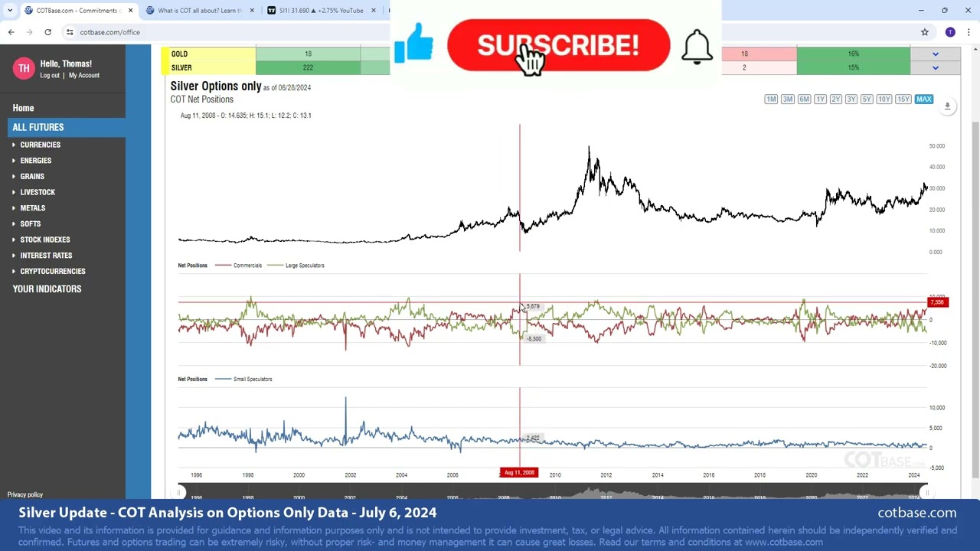Select the 1M time range
980x551 pixels.
[x=771, y=99]
